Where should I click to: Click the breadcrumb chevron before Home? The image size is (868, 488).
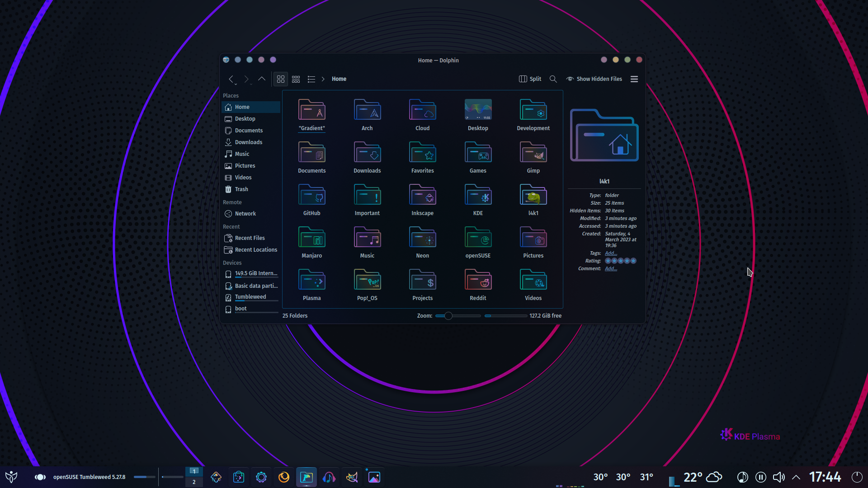pyautogui.click(x=323, y=79)
